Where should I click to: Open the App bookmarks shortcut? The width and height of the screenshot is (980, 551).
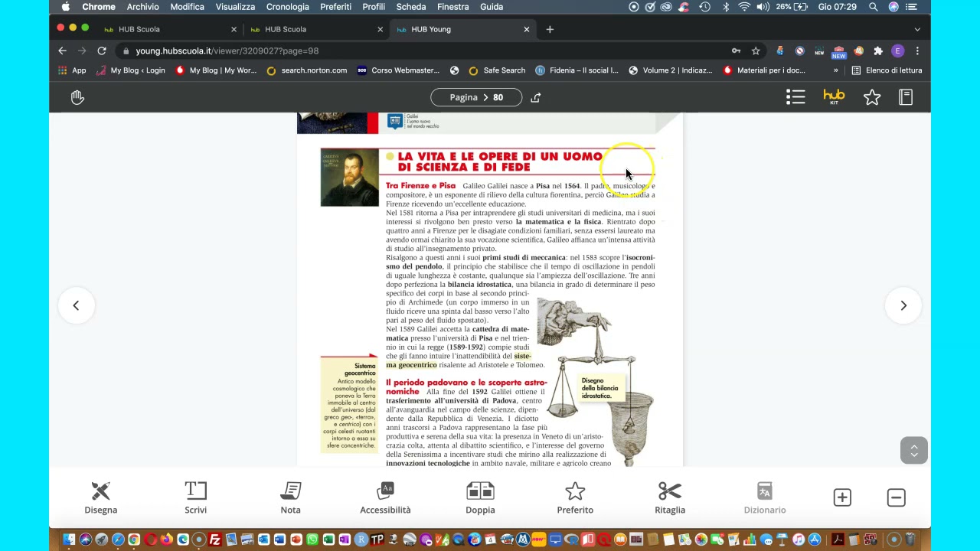73,70
